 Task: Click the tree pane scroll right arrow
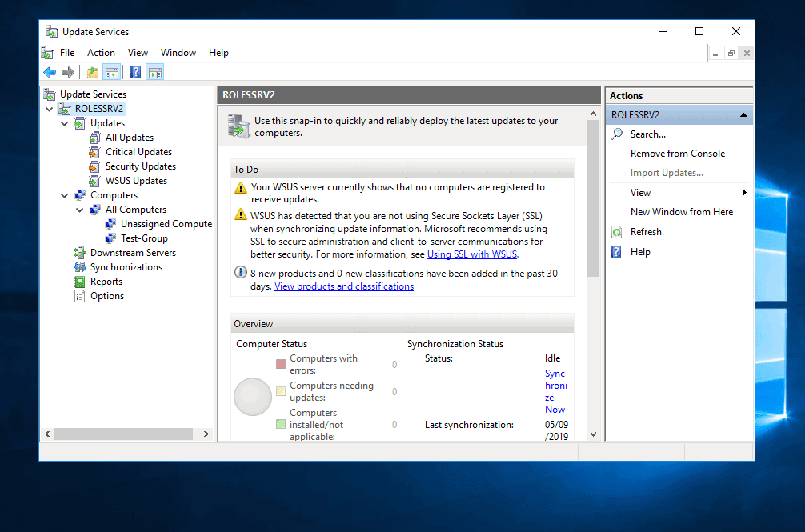(206, 434)
